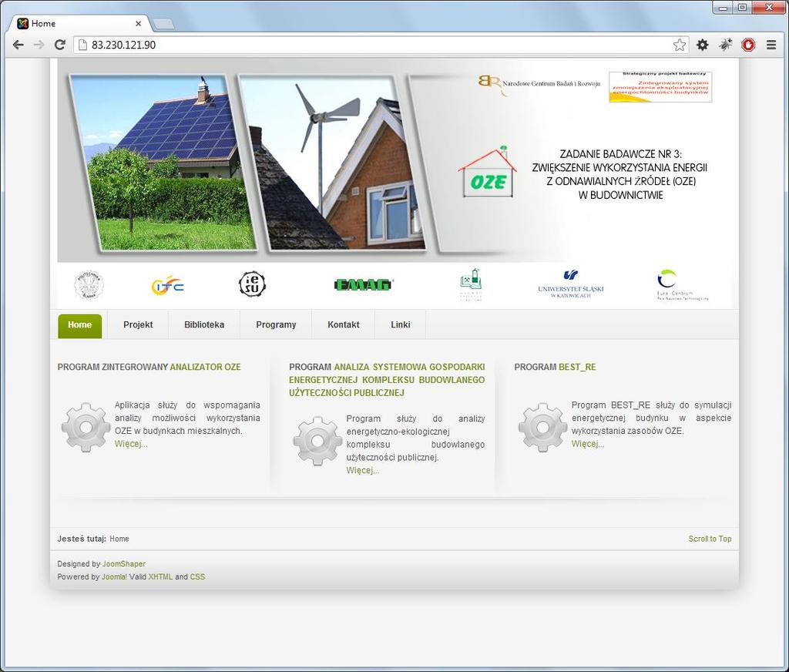789x672 pixels.
Task: Click the Home breadcrumb after Jesteś tutaj
Action: coord(119,539)
